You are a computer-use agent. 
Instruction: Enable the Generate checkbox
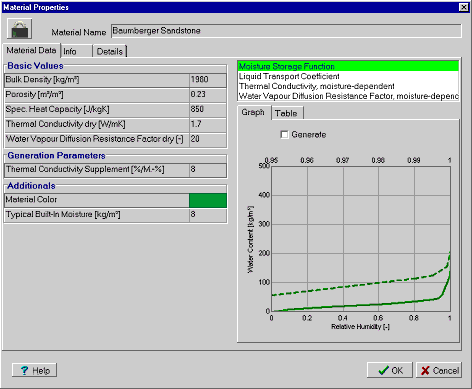(284, 135)
